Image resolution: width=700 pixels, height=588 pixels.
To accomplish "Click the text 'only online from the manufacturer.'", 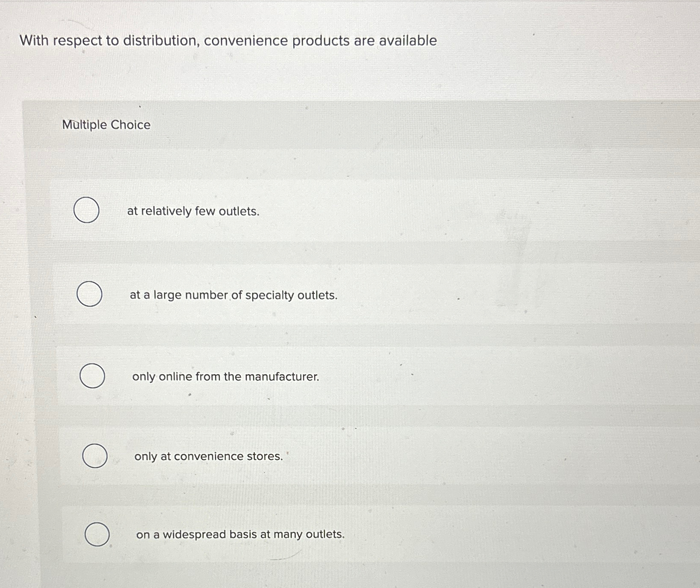I will tap(225, 377).
